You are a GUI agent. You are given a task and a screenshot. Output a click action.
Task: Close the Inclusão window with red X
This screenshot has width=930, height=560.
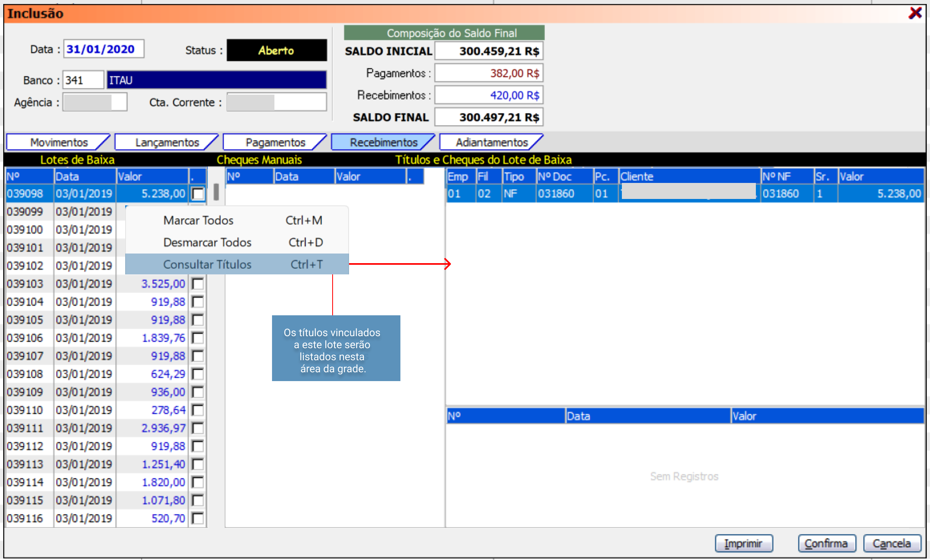[915, 13]
